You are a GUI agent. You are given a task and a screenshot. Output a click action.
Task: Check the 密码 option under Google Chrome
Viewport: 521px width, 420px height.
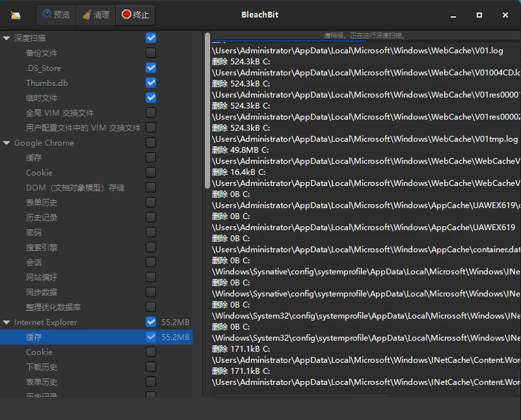click(151, 232)
